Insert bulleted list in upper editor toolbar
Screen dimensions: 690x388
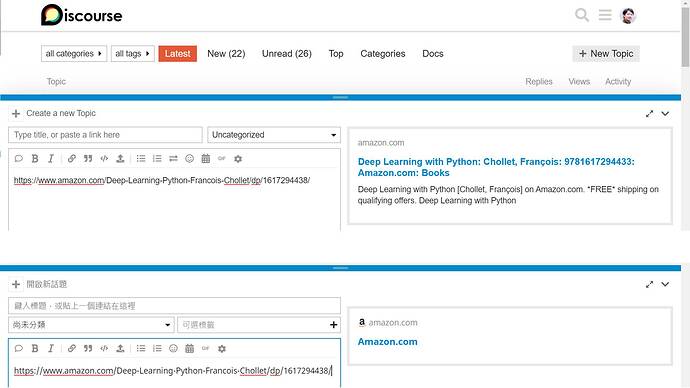coord(141,158)
